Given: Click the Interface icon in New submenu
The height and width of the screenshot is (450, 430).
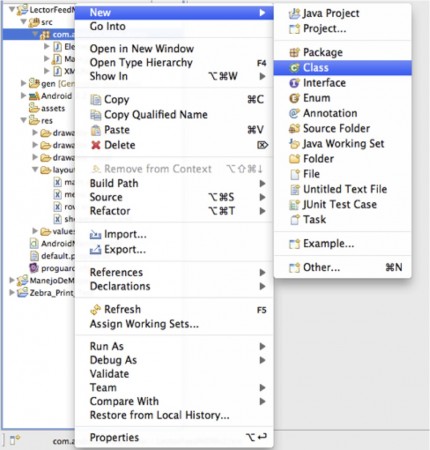Looking at the screenshot, I should tap(294, 83).
